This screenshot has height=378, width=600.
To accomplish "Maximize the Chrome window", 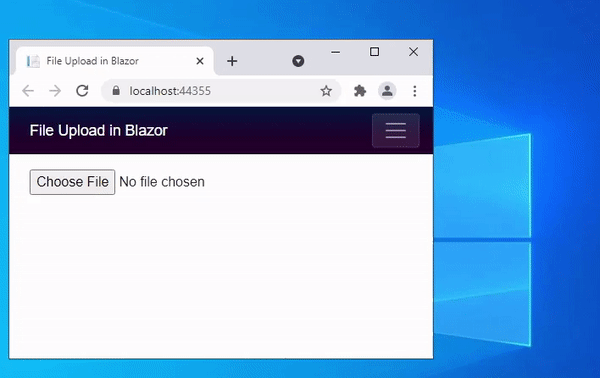I will point(375,52).
